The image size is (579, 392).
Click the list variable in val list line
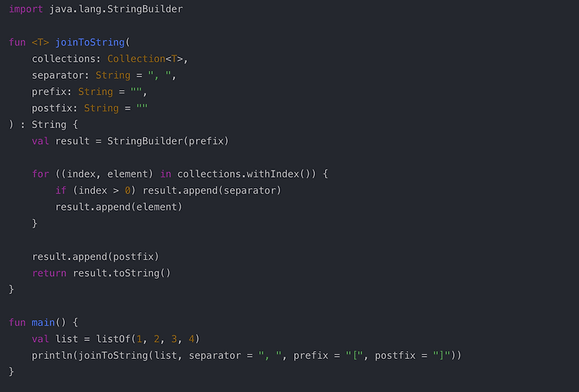coord(66,339)
